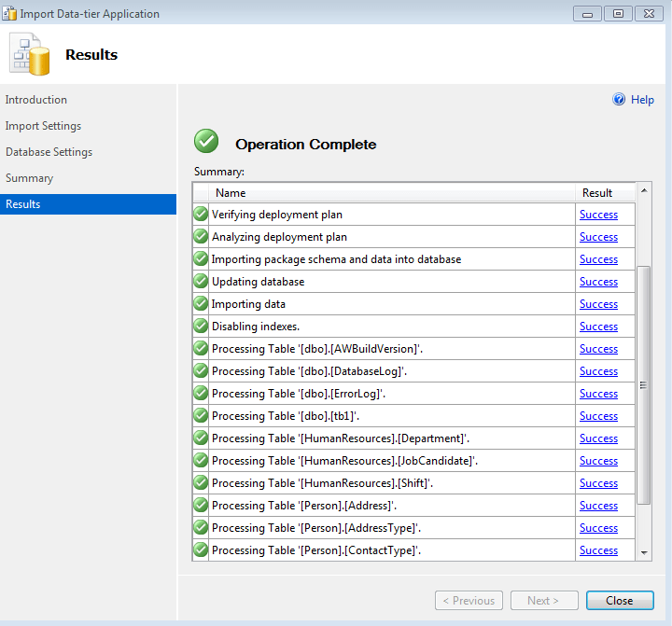The height and width of the screenshot is (626, 672).
Task: Click the Result column header
Action: point(597,193)
